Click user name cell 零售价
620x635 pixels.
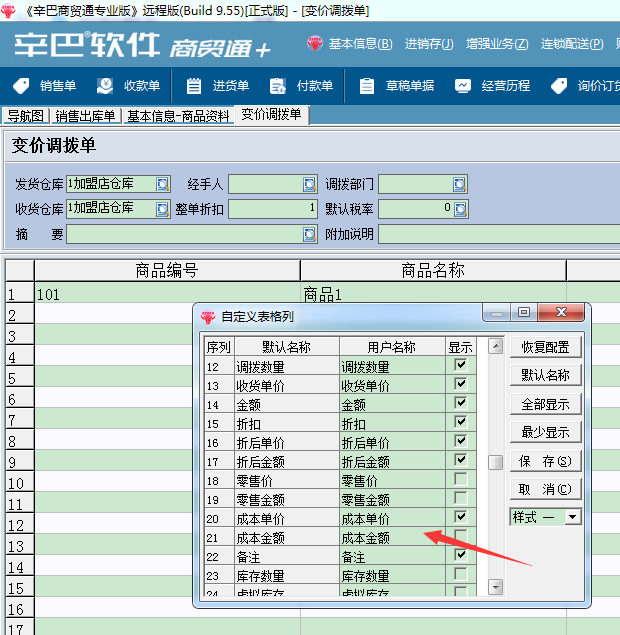(x=392, y=481)
